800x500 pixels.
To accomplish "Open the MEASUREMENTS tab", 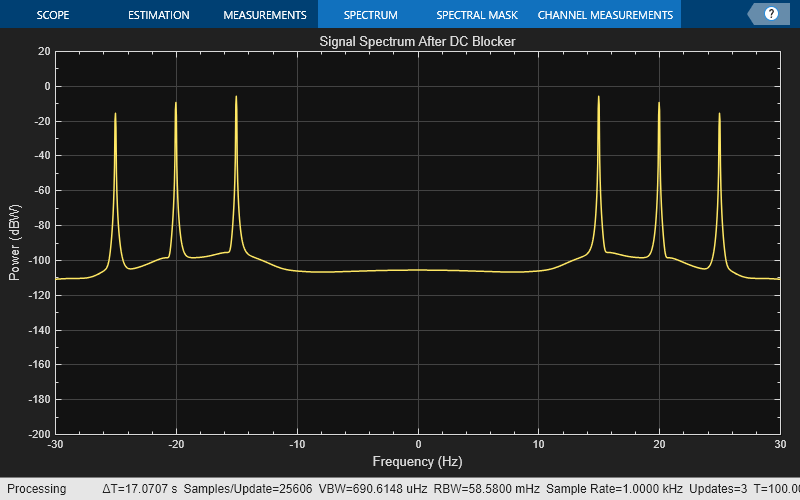I will pos(265,15).
